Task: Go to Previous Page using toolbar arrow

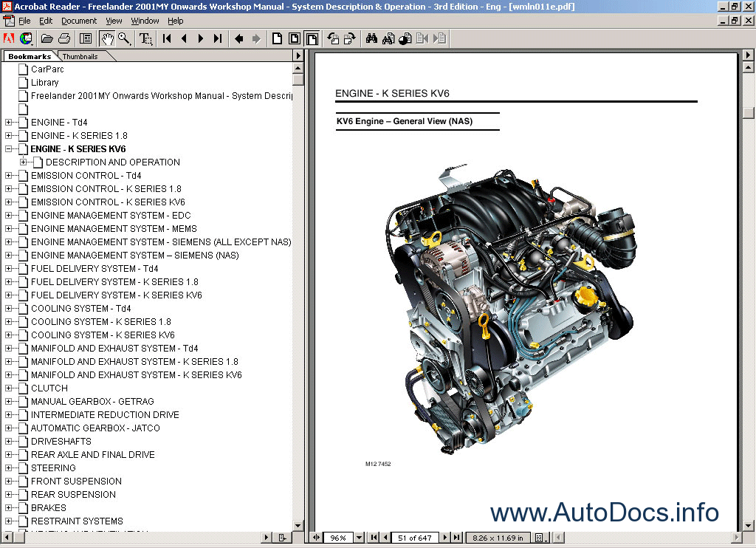Action: [x=184, y=38]
